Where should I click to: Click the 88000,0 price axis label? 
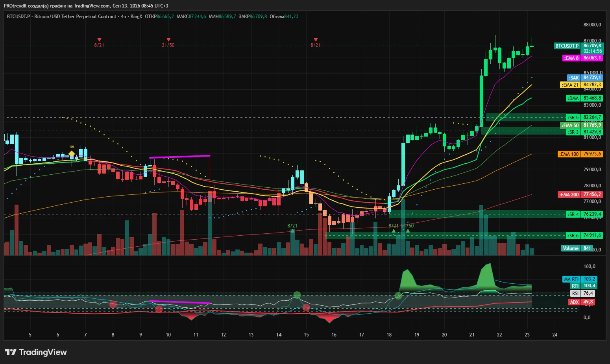[x=592, y=25]
